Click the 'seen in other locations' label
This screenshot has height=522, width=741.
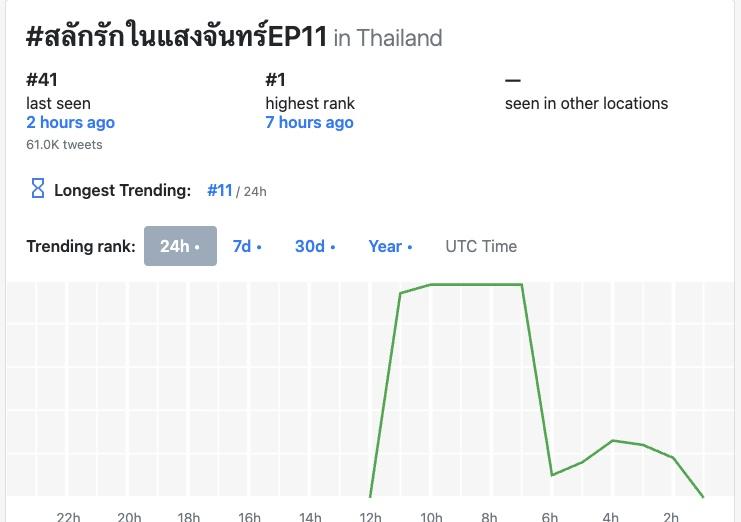[x=586, y=103]
